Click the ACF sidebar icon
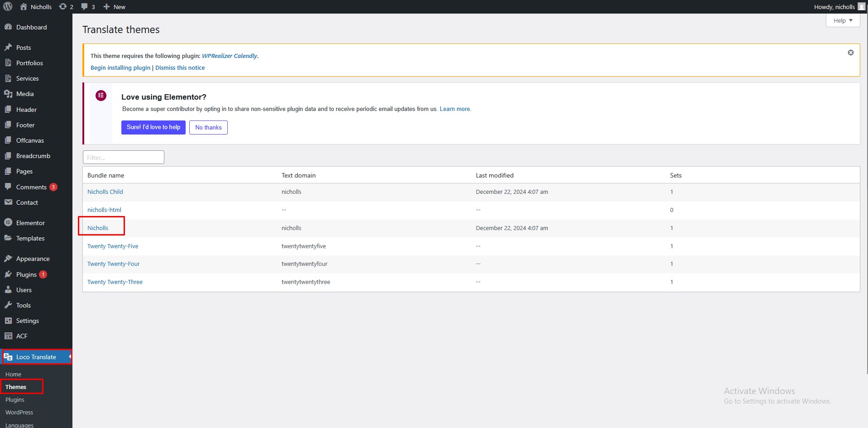This screenshot has height=428, width=868. [8, 336]
